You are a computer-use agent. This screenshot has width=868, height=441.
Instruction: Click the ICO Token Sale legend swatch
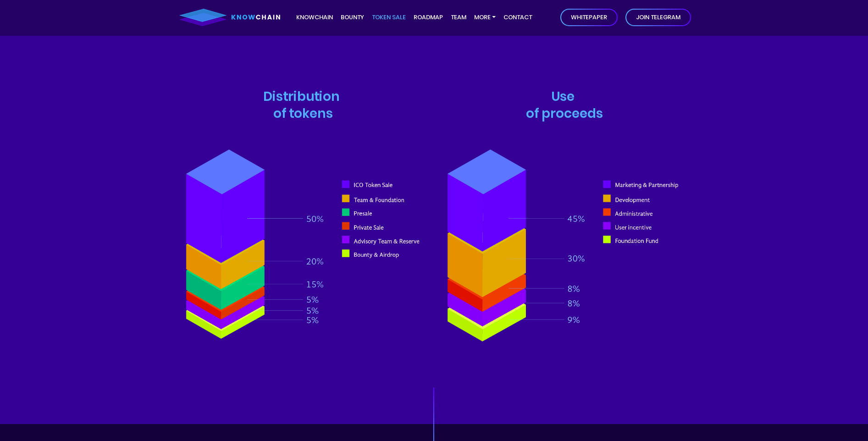click(346, 184)
